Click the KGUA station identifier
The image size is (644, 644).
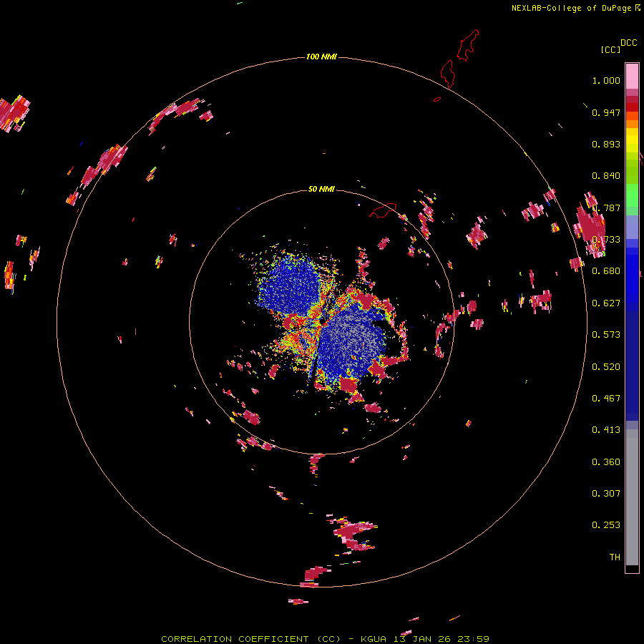374,639
